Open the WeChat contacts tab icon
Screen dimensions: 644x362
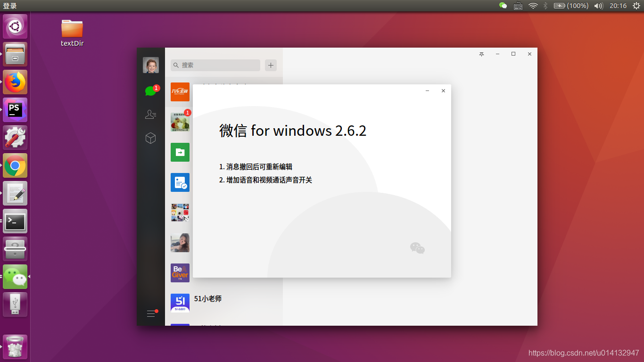pyautogui.click(x=150, y=114)
